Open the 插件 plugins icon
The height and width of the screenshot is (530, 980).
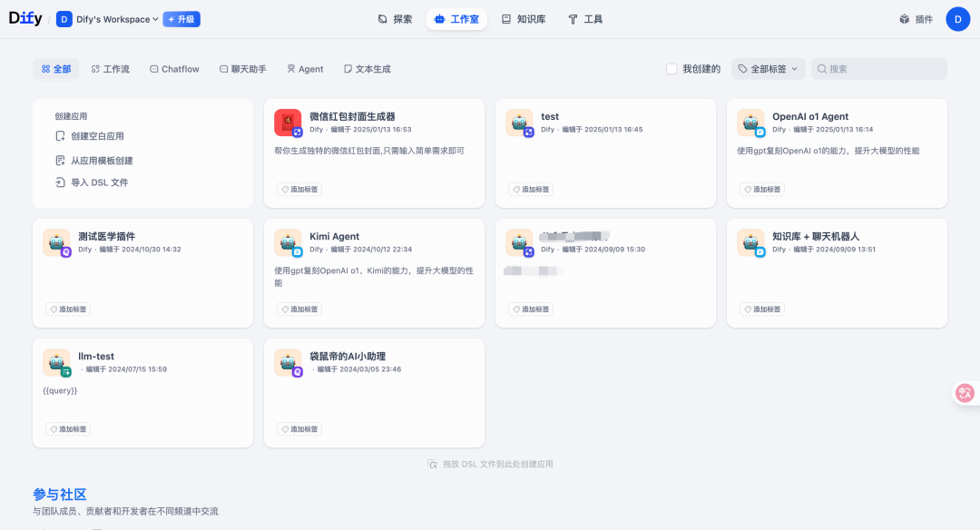pos(904,19)
